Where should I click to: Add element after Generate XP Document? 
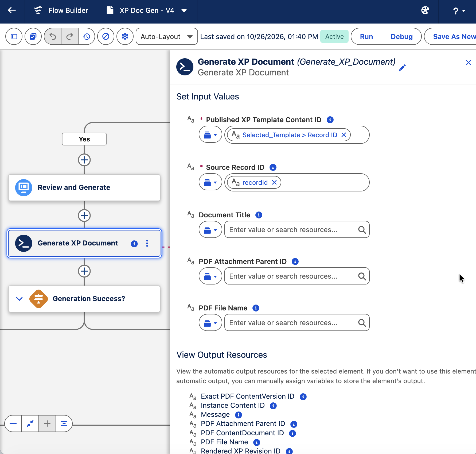pyautogui.click(x=84, y=271)
